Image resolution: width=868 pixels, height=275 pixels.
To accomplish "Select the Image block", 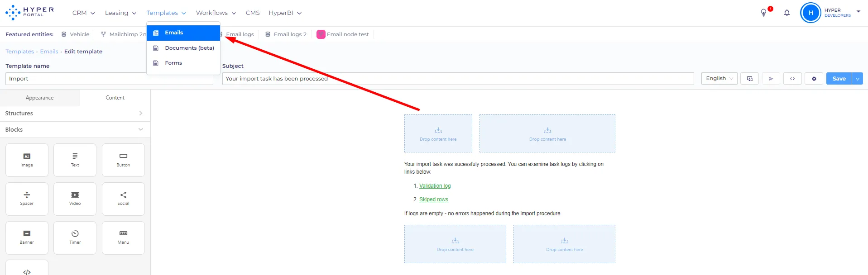I will pyautogui.click(x=27, y=160).
